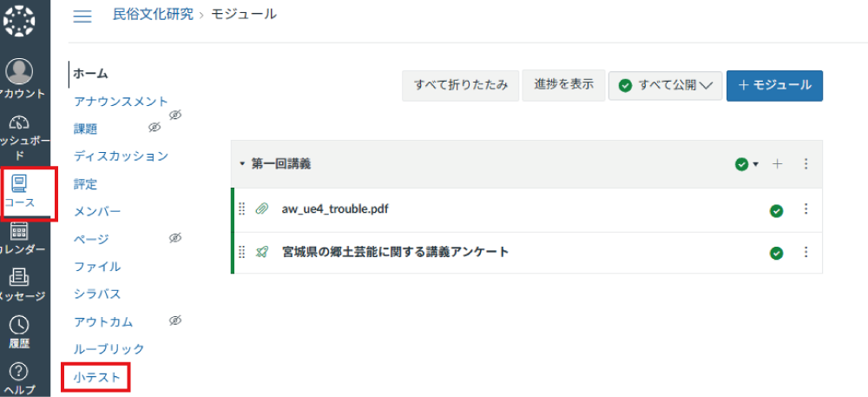Click the Help question mark icon
The image size is (868, 397).
tap(19, 373)
